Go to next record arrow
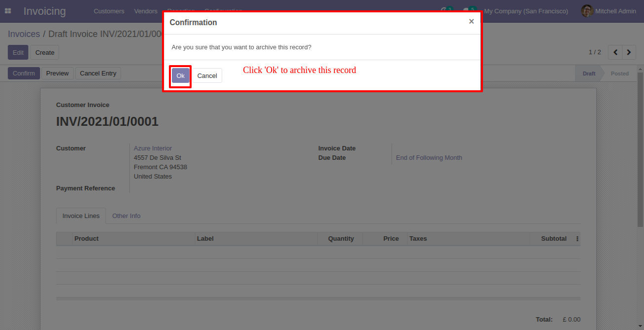Screen dimensions: 644x330 629,52
